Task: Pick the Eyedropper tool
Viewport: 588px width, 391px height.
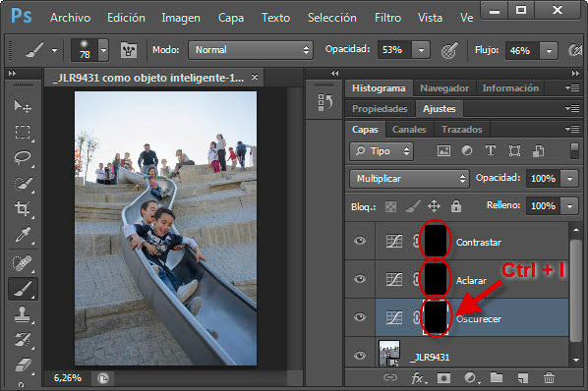Action: click(x=23, y=235)
